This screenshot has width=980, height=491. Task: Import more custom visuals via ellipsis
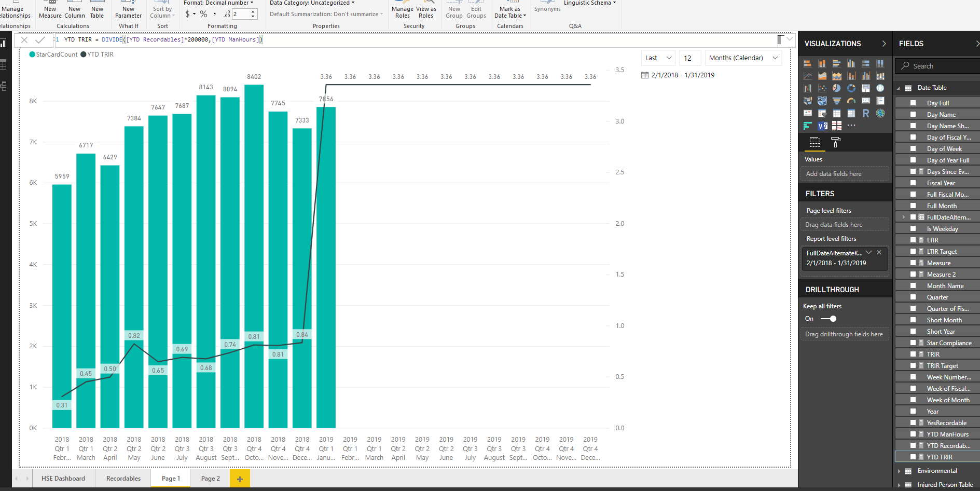851,125
